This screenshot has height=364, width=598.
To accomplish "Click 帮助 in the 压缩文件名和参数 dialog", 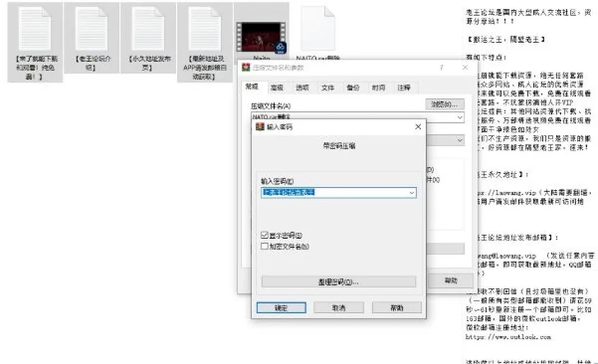I will click(451, 281).
